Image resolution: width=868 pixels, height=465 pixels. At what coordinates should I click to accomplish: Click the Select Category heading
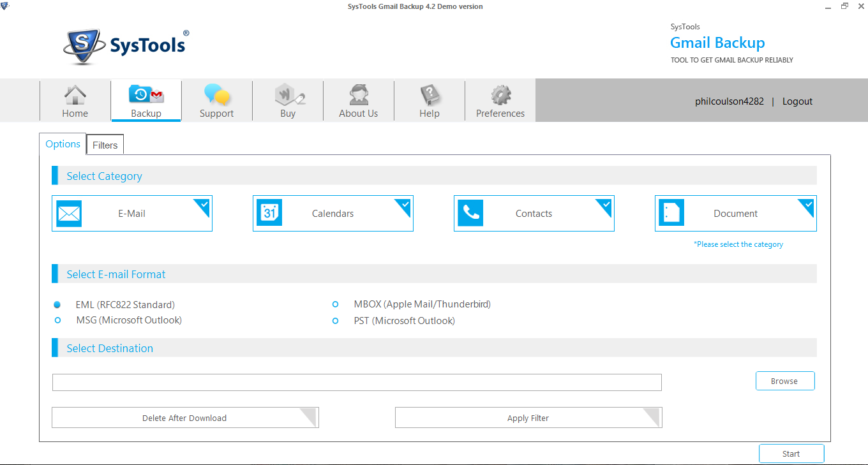tap(105, 176)
